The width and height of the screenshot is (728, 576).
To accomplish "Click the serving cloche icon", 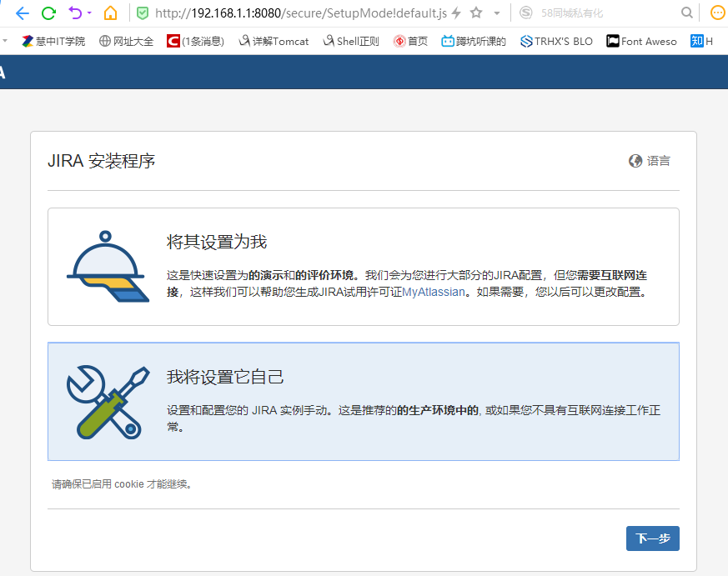I will [108, 267].
